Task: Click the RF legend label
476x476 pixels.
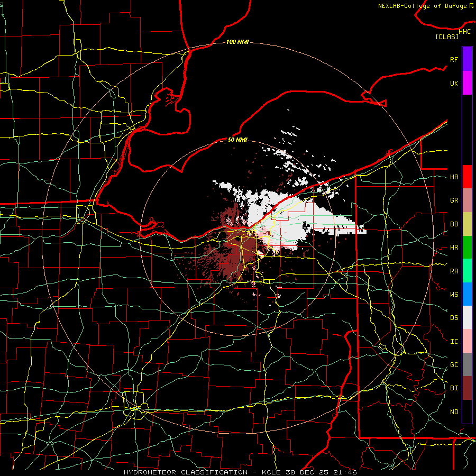Action: 454,59
